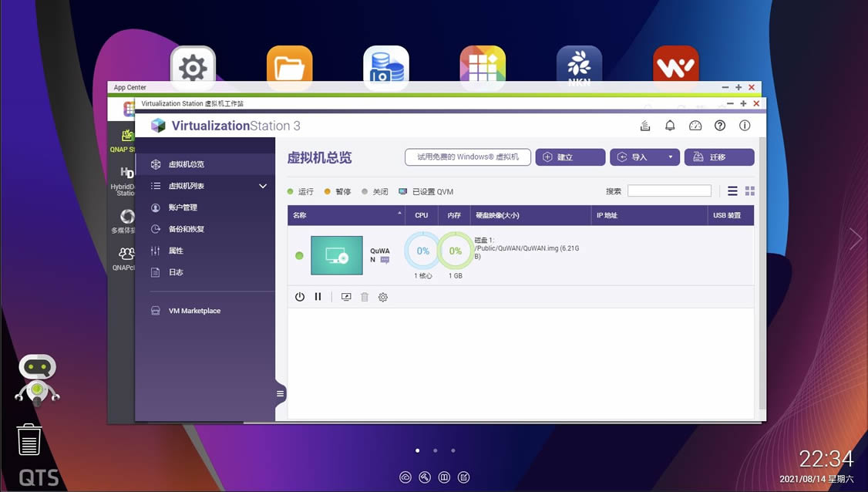This screenshot has width=868, height=492.
Task: Open notifications bell in Virtualization Station
Action: 670,126
